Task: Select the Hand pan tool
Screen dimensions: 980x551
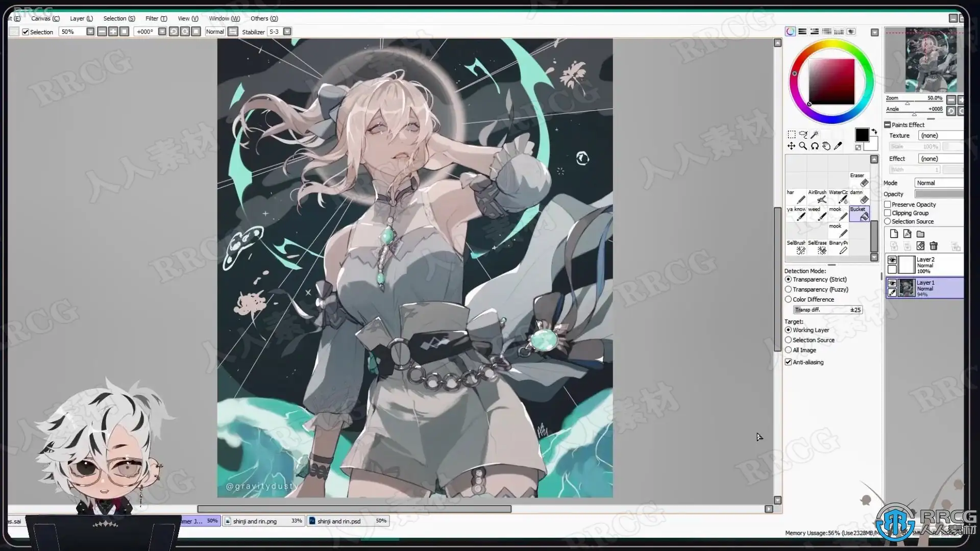Action: pyautogui.click(x=826, y=146)
